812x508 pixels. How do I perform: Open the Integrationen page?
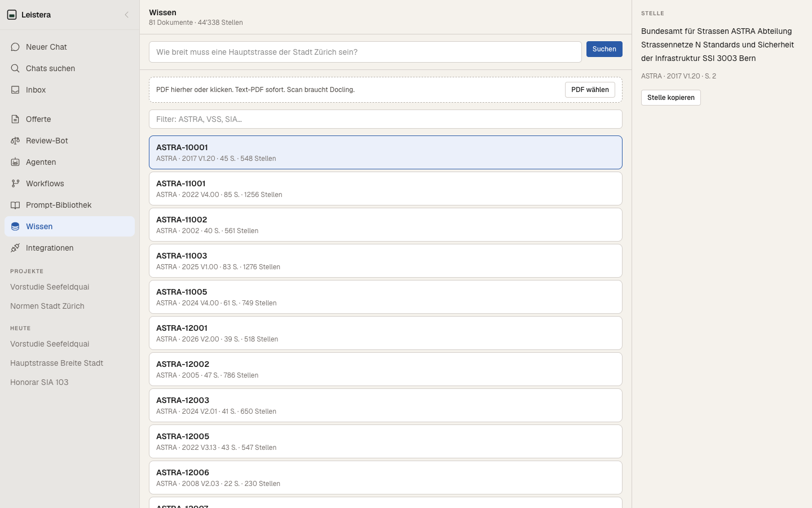pyautogui.click(x=69, y=248)
